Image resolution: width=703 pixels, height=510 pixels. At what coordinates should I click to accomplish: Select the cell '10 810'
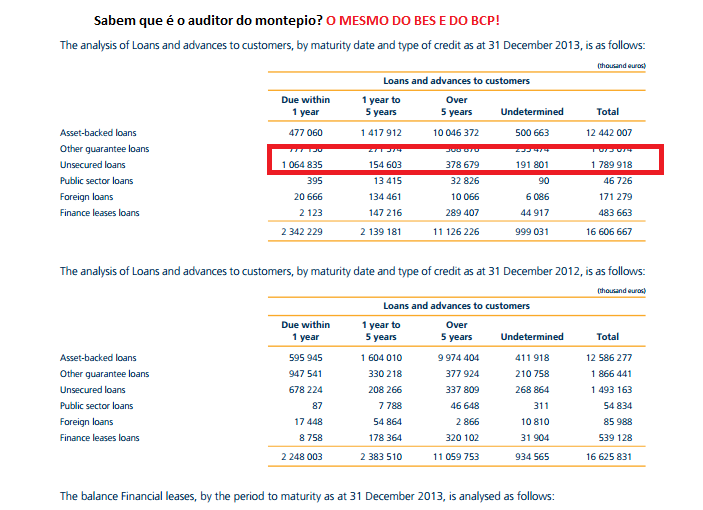pos(535,422)
